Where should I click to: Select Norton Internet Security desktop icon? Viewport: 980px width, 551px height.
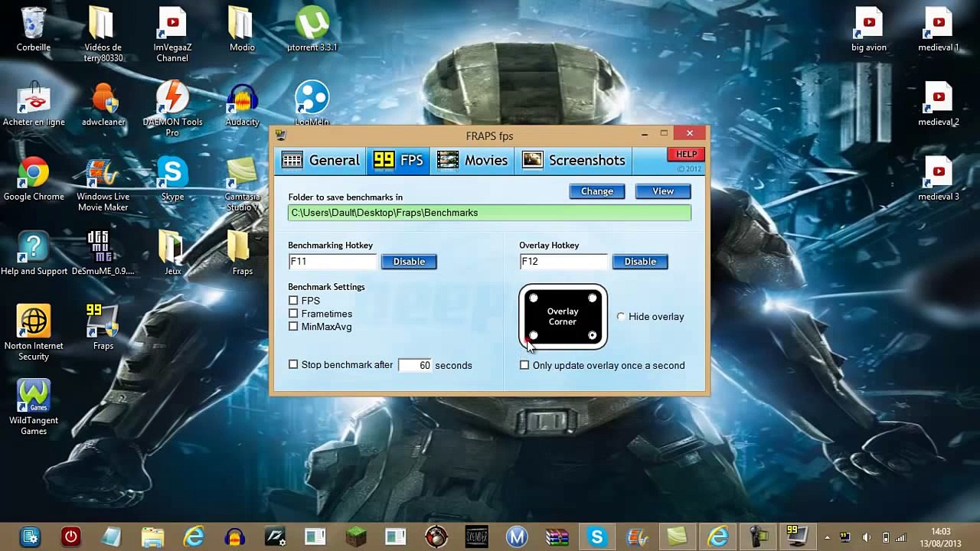point(34,333)
